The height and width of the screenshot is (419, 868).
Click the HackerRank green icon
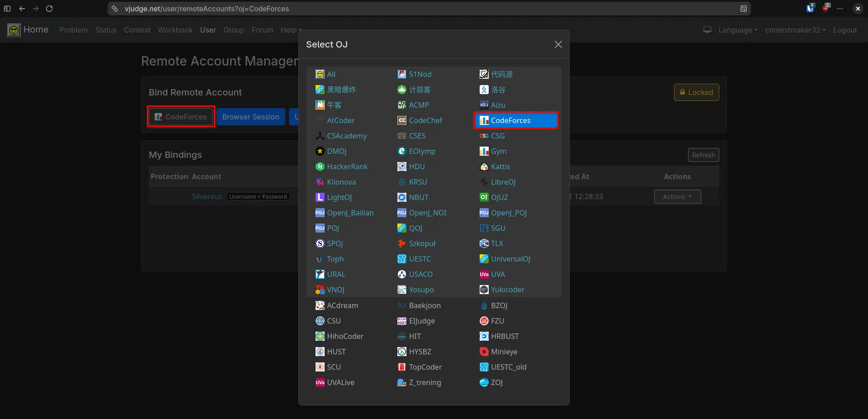(320, 167)
